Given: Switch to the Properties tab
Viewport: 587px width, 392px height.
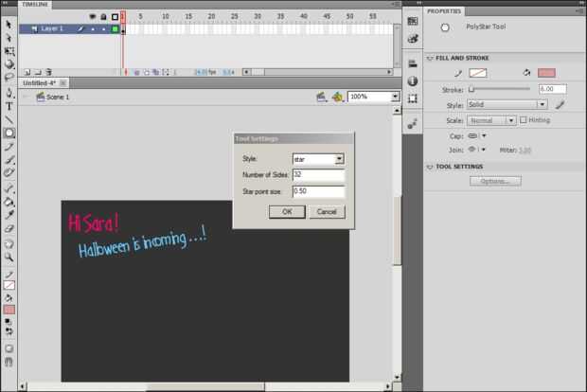Looking at the screenshot, I should [x=444, y=11].
